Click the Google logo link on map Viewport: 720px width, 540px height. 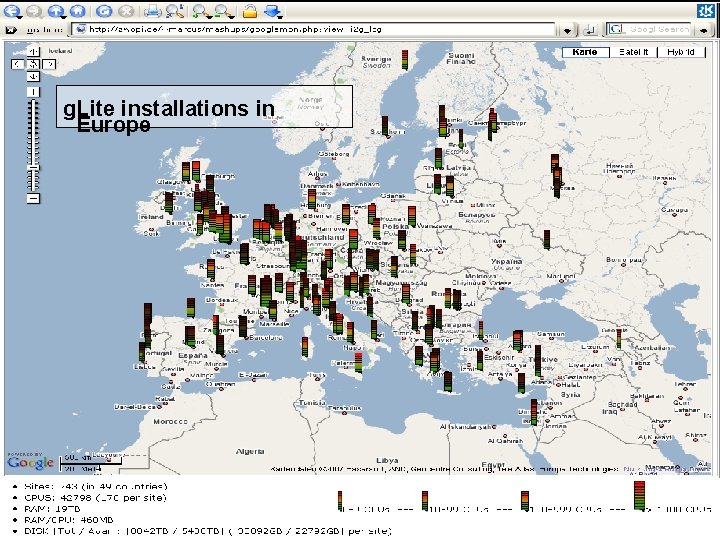click(x=31, y=461)
